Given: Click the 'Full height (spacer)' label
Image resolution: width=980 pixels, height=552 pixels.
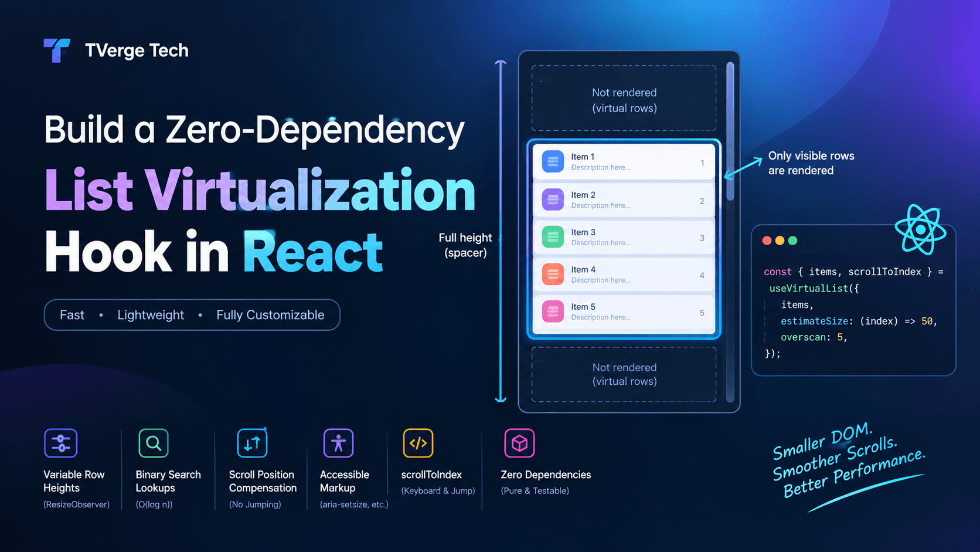Looking at the screenshot, I should [465, 245].
